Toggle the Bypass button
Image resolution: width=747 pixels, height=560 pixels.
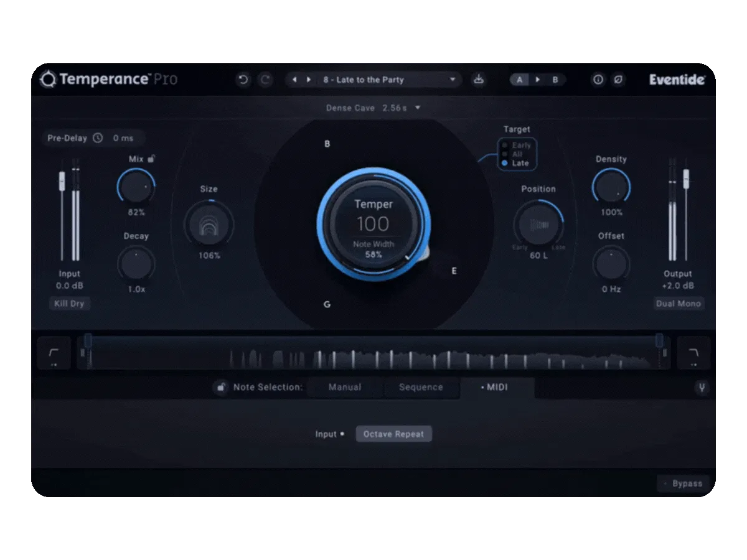point(683,483)
